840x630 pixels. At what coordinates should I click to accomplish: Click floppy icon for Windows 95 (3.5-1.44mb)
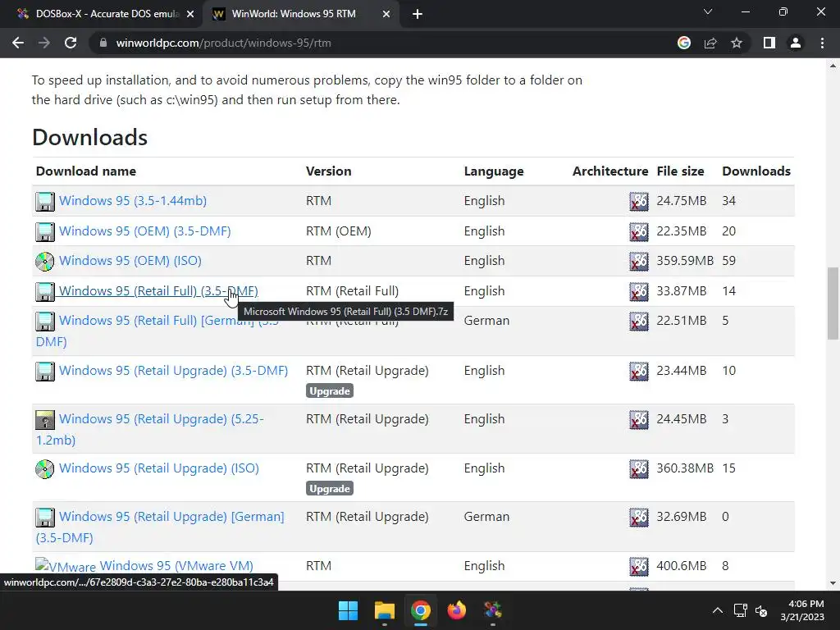coord(45,202)
